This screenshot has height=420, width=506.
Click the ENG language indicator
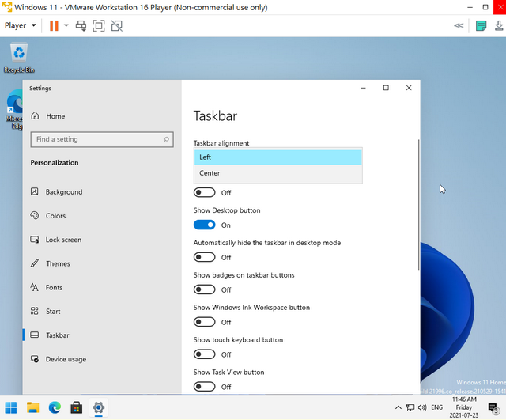[436, 407]
